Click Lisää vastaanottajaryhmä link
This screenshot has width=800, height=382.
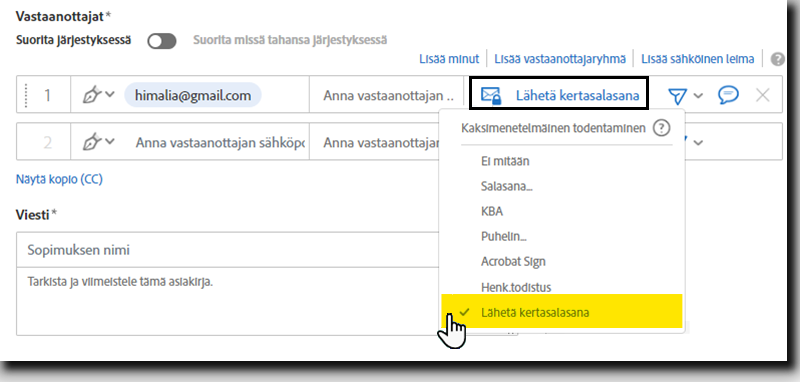point(560,59)
